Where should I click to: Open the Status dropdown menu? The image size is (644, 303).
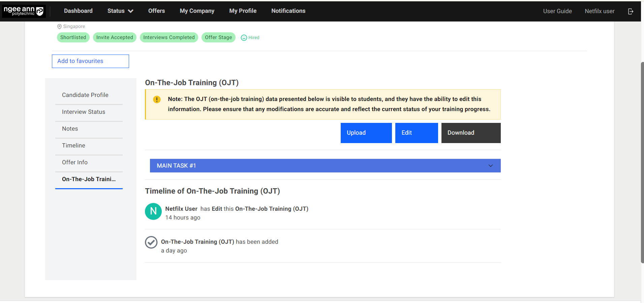click(120, 11)
